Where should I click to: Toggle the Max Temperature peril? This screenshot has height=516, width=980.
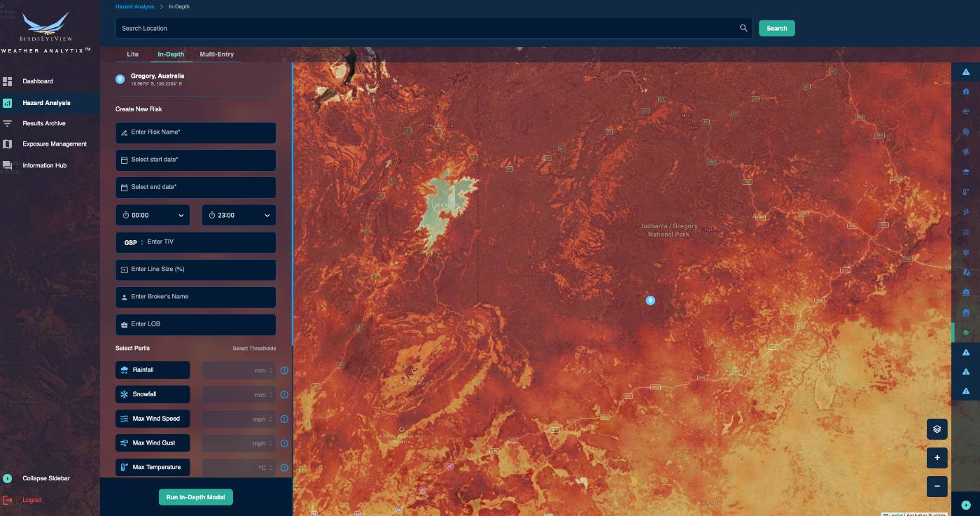(x=153, y=467)
